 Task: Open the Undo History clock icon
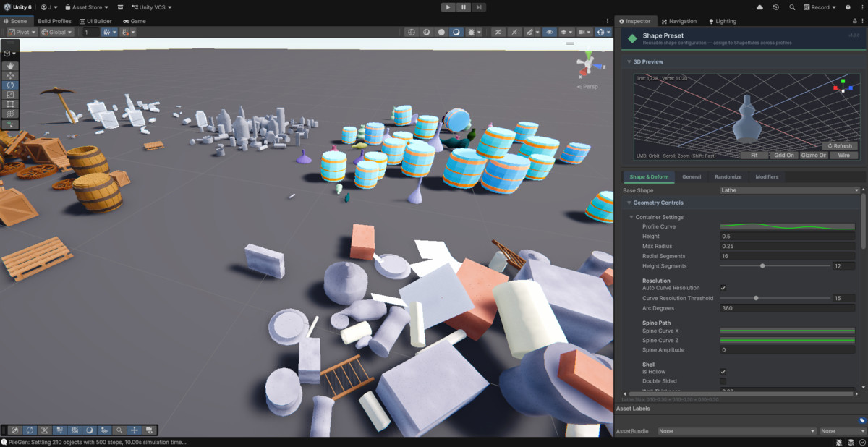click(x=776, y=7)
